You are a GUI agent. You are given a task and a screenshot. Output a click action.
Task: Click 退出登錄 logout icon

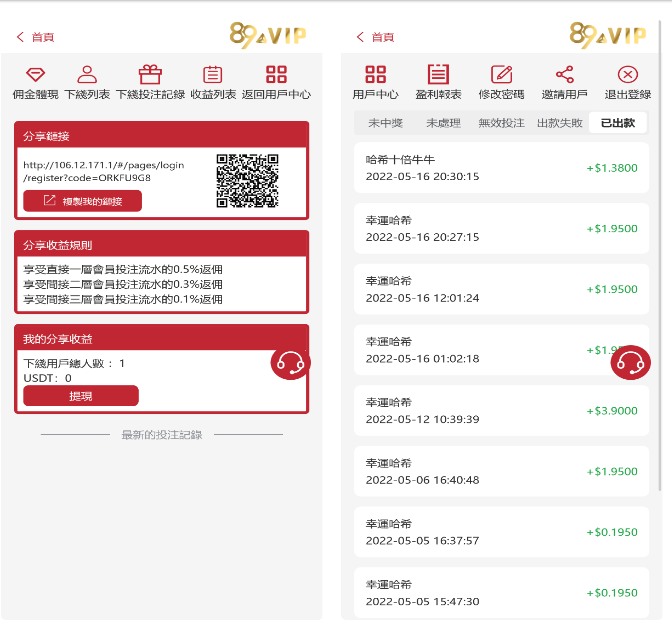(x=628, y=75)
